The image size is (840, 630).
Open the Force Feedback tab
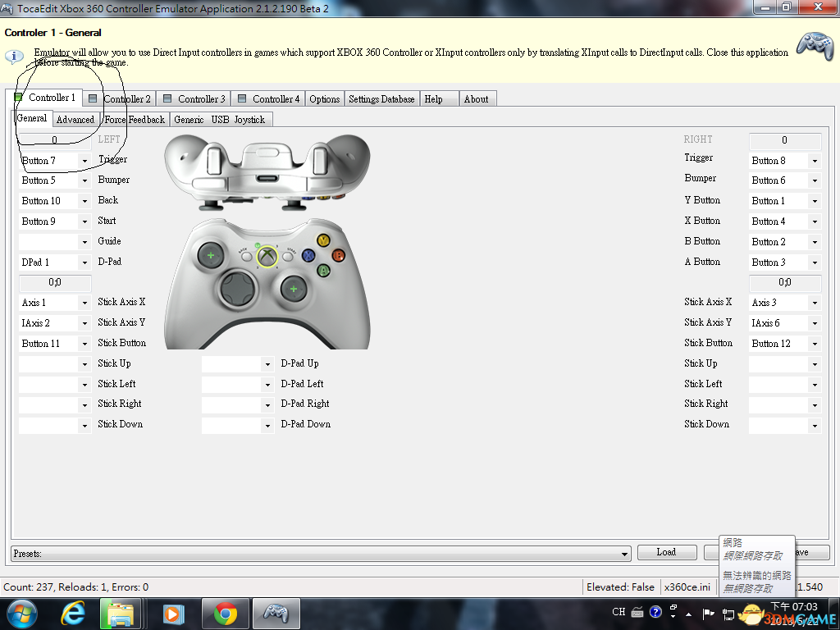coord(135,120)
